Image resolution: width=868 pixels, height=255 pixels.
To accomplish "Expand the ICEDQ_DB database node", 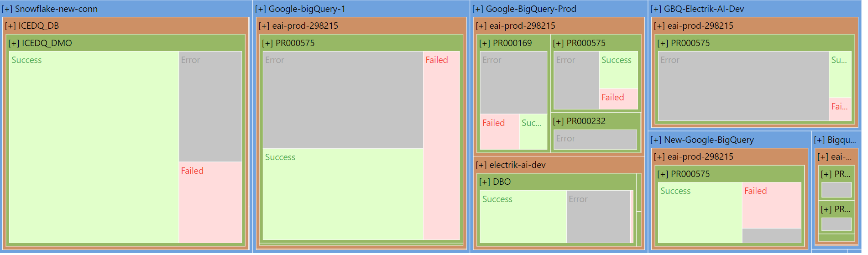I will point(11,26).
